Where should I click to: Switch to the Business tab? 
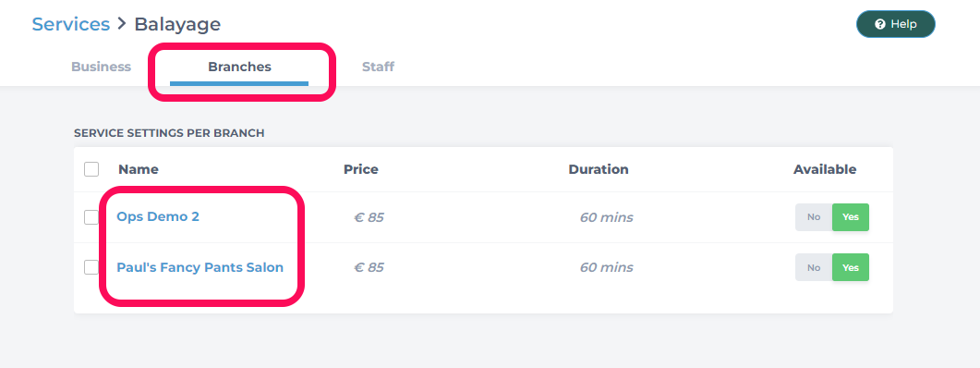pos(102,67)
